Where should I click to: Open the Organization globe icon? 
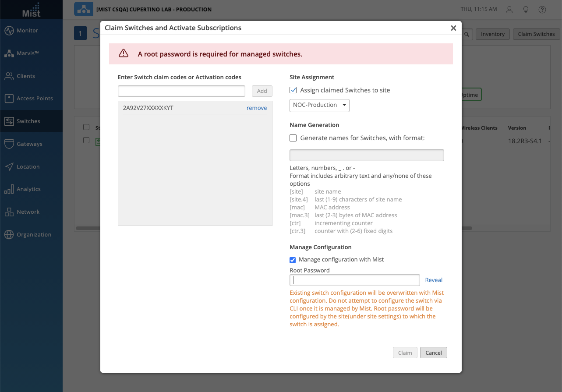coord(9,235)
